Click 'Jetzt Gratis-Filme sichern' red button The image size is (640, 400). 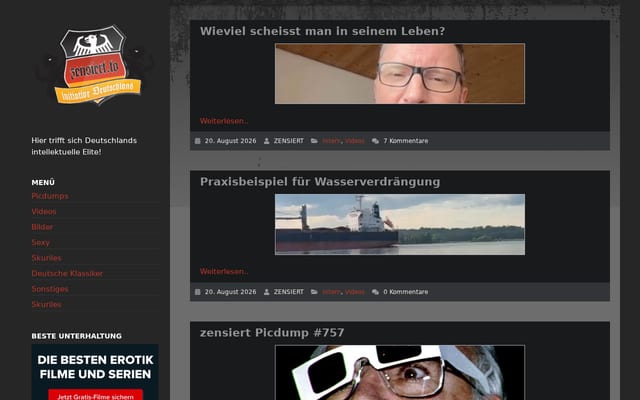pos(96,395)
